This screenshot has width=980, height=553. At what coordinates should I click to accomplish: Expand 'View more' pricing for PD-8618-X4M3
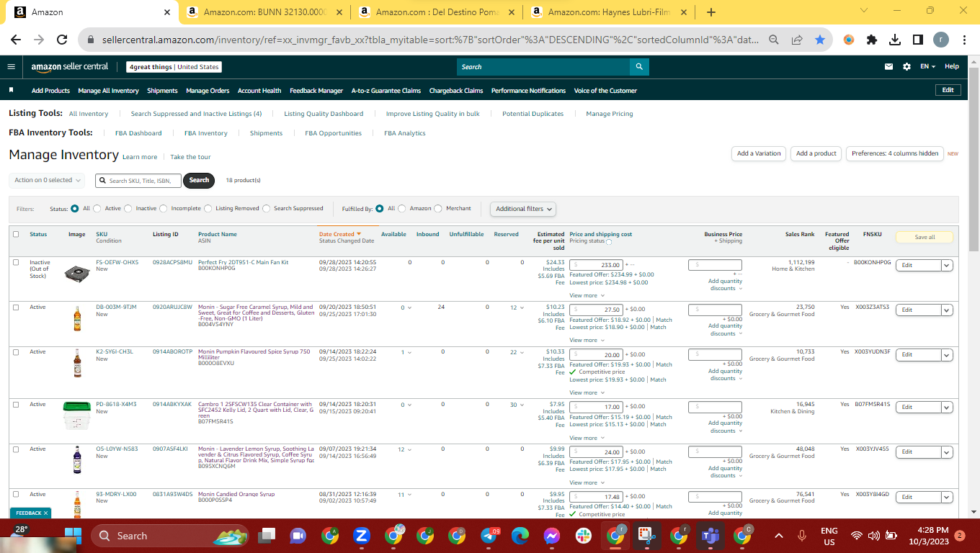[586, 438]
